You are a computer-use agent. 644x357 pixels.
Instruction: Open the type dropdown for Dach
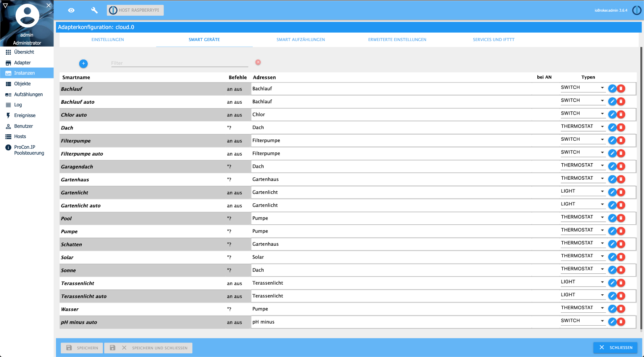583,127
